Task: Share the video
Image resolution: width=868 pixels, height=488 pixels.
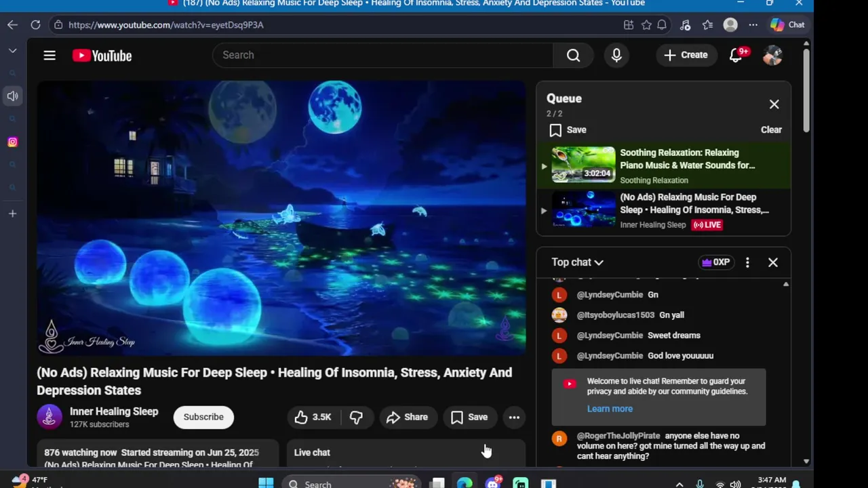Action: click(407, 418)
